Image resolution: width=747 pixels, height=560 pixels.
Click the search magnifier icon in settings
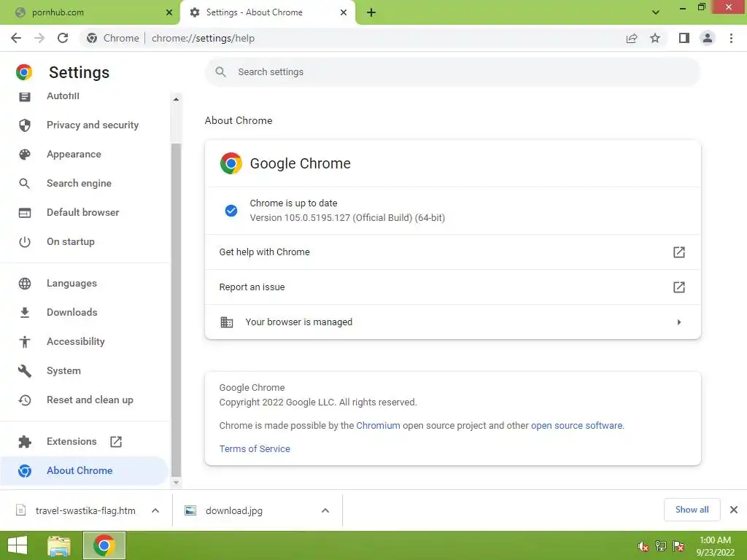click(220, 72)
